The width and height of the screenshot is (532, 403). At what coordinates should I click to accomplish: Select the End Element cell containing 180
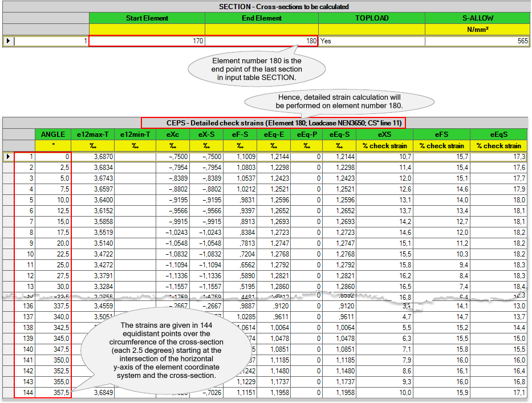(x=261, y=41)
